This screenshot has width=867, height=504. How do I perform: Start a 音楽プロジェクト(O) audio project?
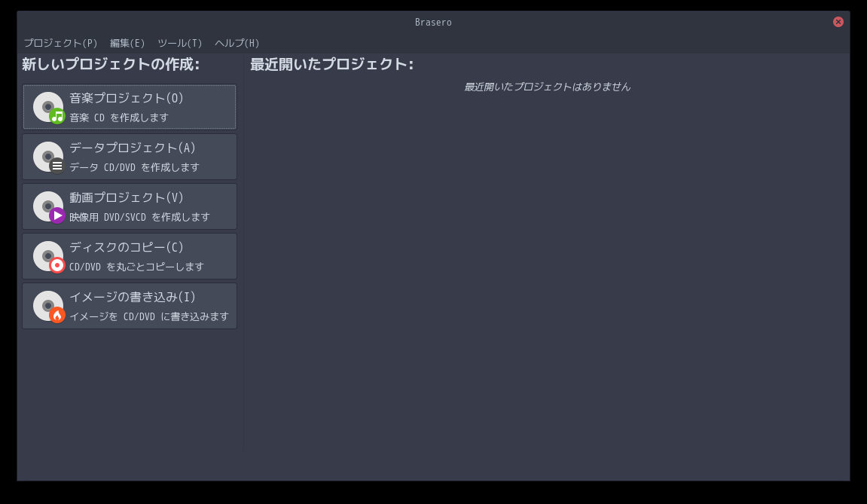[130, 107]
